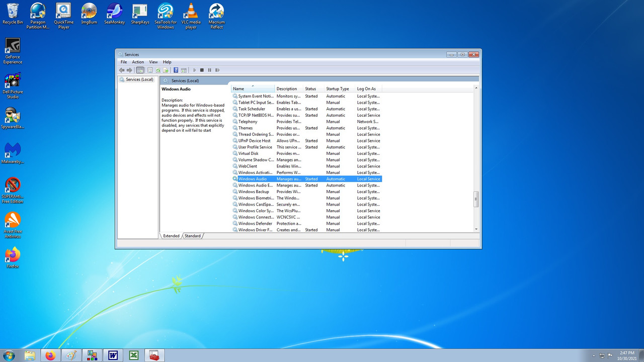Show hidden icons in the system tray
Viewport: 644px width, 362px height.
pyautogui.click(x=594, y=355)
